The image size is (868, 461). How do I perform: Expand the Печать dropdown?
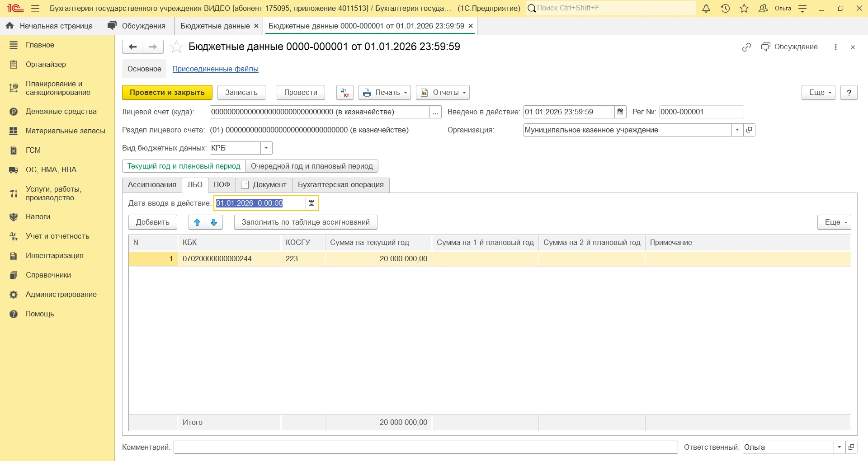point(385,93)
